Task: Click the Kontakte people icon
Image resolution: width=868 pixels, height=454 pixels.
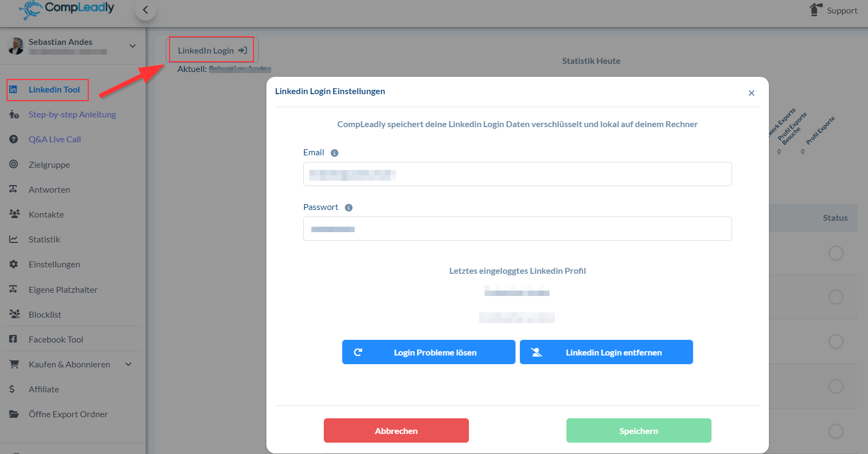Action: 15,214
